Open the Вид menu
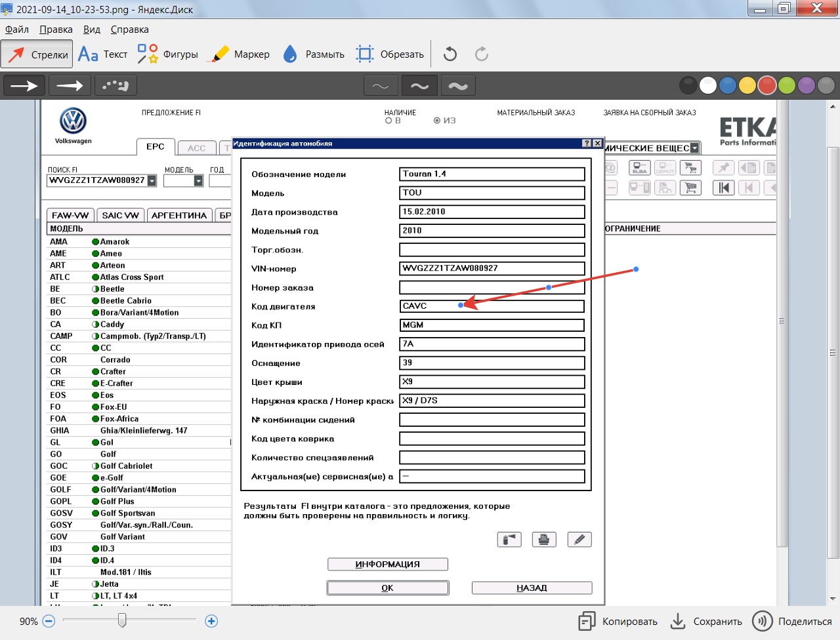This screenshot has height=640, width=840. (92, 30)
